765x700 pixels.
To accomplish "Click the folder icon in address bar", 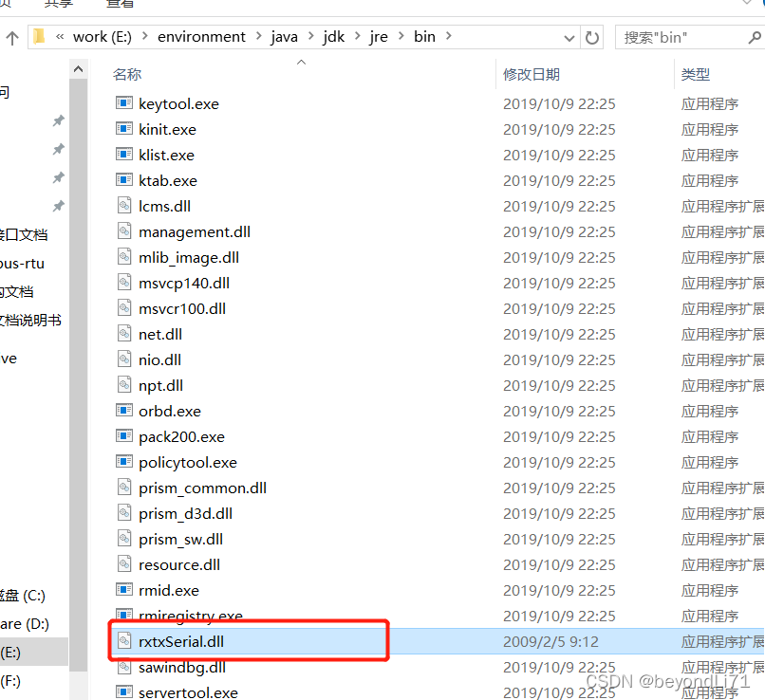I will pyautogui.click(x=39, y=37).
